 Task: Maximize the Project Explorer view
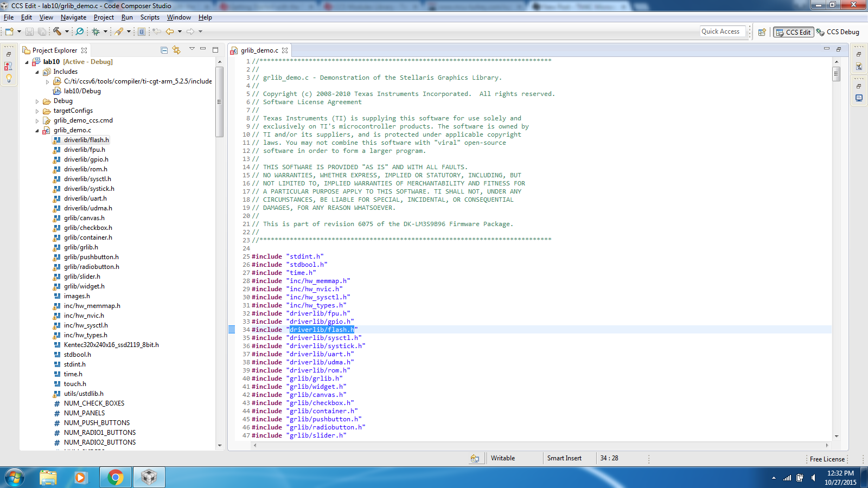(215, 49)
